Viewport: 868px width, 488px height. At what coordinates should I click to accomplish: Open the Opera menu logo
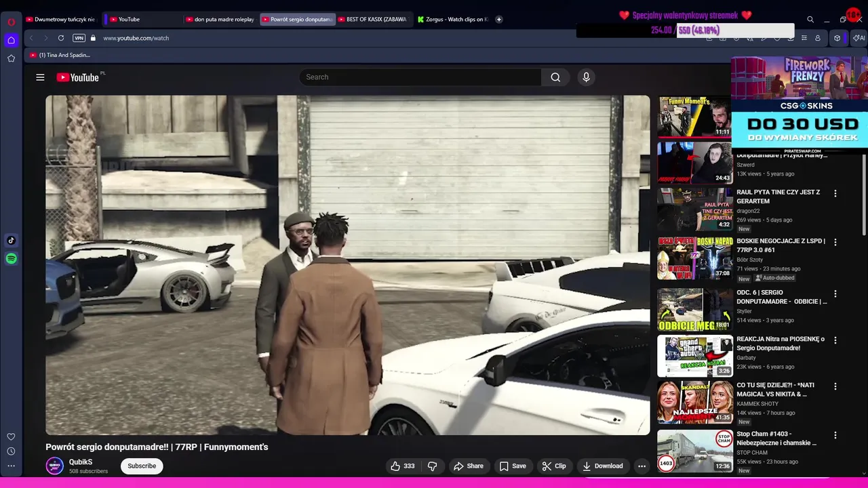(x=11, y=22)
